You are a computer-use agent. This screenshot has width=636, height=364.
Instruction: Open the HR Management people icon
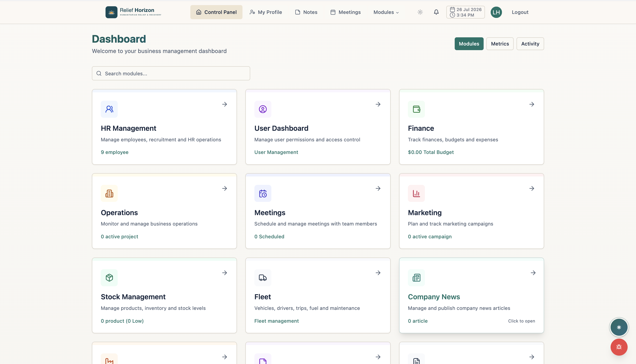pos(109,109)
